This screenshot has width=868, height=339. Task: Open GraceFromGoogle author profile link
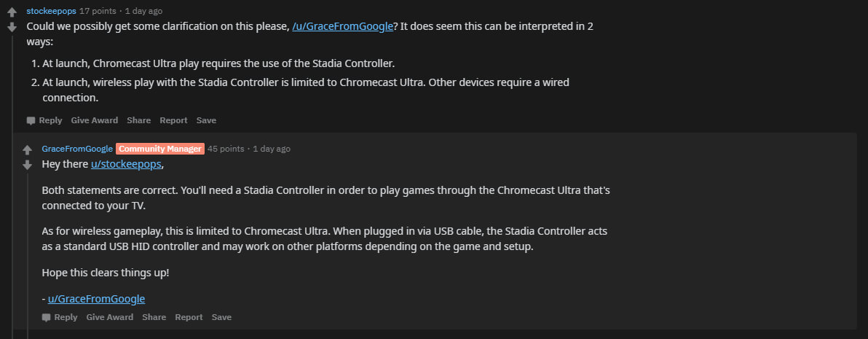click(x=77, y=149)
